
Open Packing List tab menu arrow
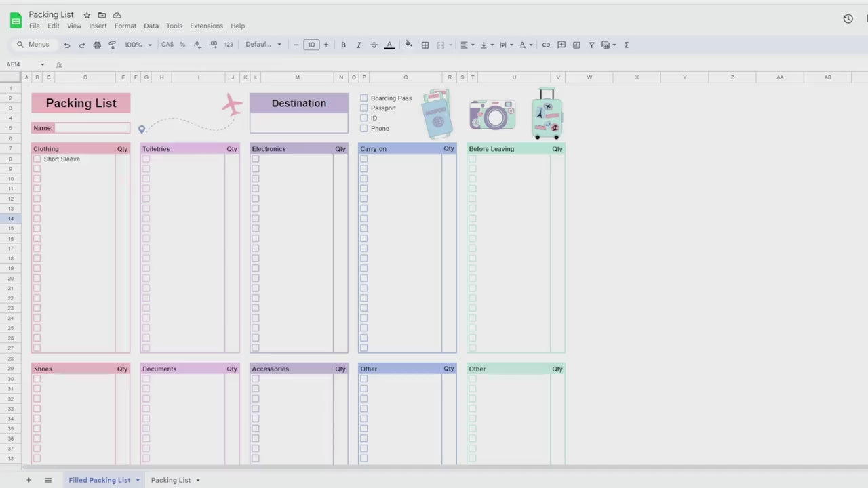[x=198, y=480]
